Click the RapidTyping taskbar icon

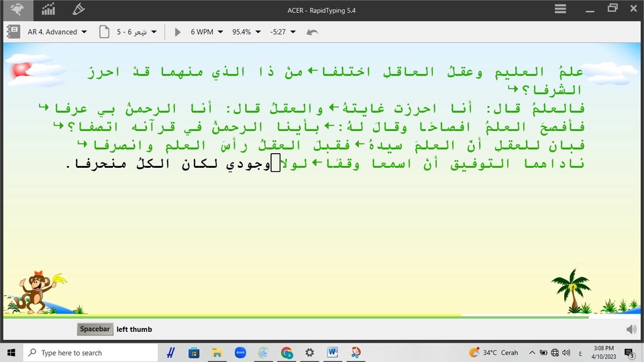(x=356, y=353)
